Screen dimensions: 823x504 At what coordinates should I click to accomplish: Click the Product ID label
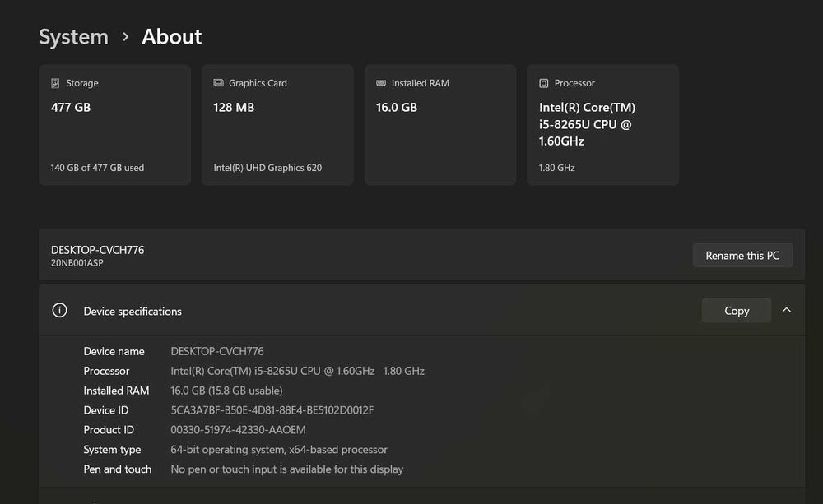pos(109,430)
